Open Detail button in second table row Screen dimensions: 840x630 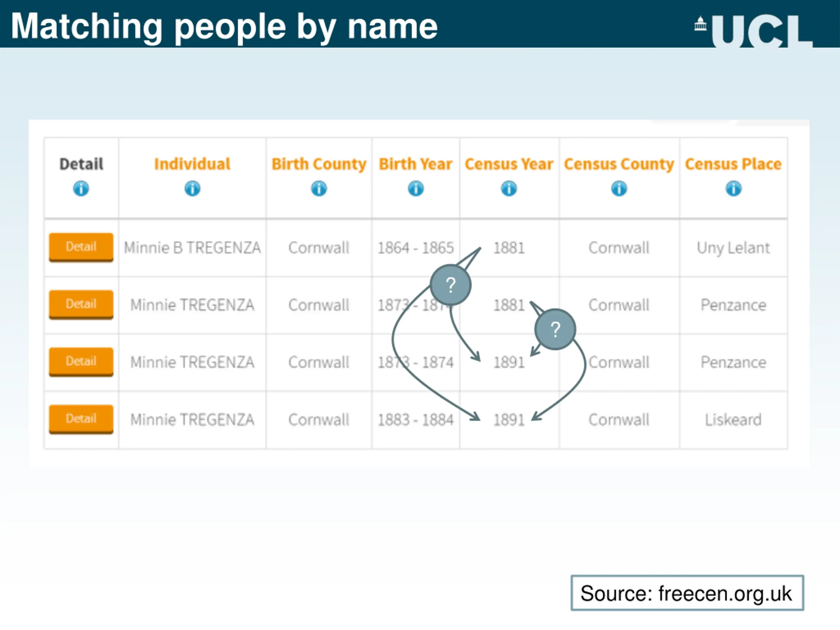point(81,304)
